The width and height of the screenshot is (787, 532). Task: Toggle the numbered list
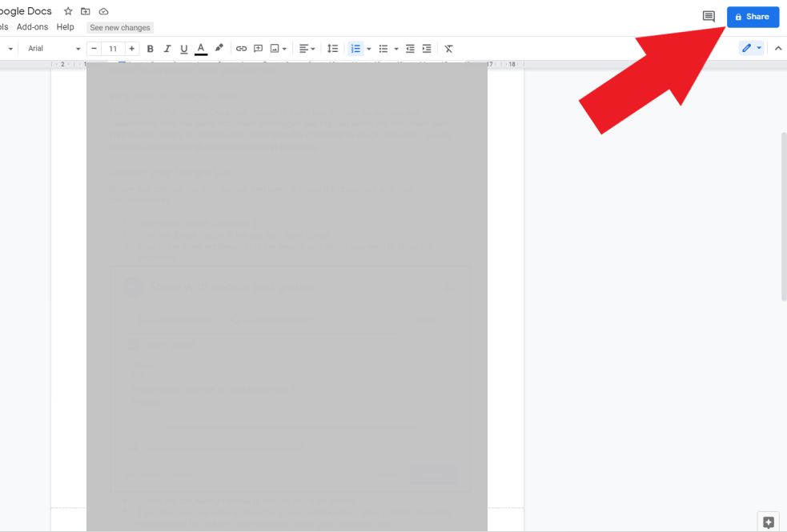(x=355, y=48)
